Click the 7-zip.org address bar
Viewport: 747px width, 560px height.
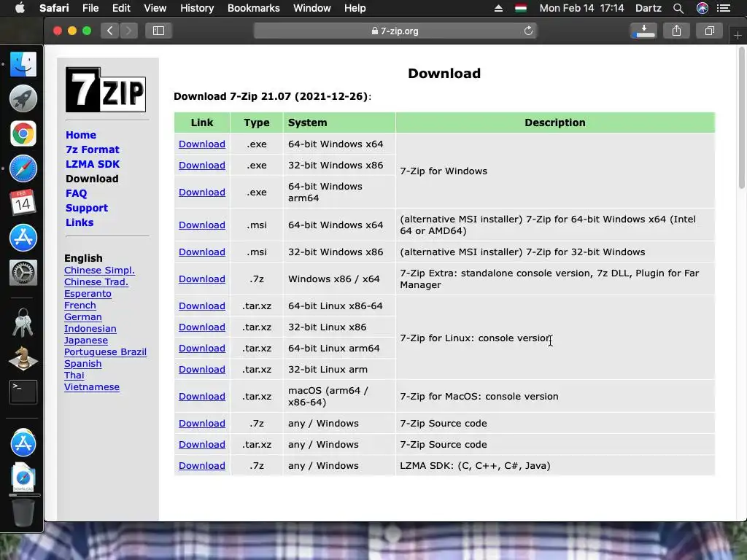coord(395,31)
